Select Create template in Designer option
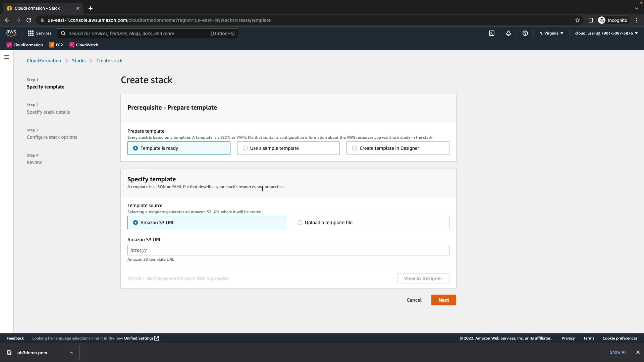 pyautogui.click(x=355, y=148)
